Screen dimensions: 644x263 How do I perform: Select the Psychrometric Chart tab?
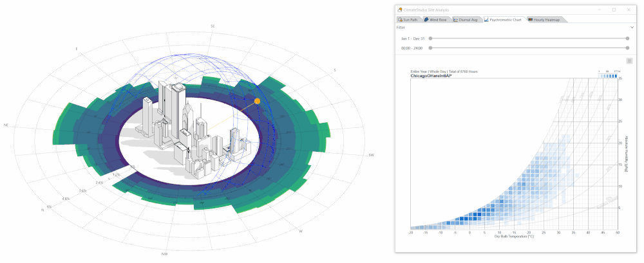(503, 20)
